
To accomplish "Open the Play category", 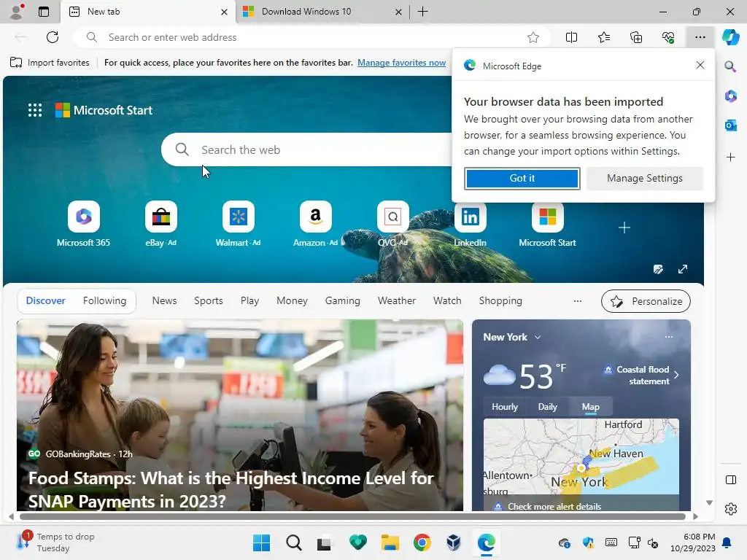I will pos(249,301).
